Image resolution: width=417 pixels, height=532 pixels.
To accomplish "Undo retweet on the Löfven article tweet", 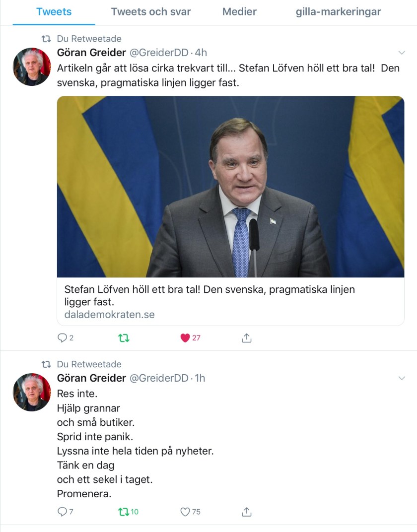I will [124, 338].
